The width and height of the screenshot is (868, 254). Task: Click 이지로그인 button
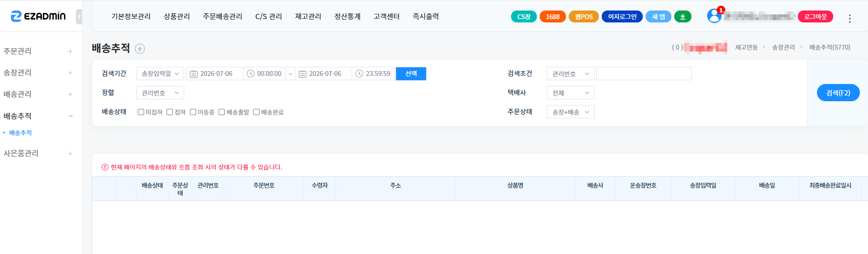click(x=622, y=17)
